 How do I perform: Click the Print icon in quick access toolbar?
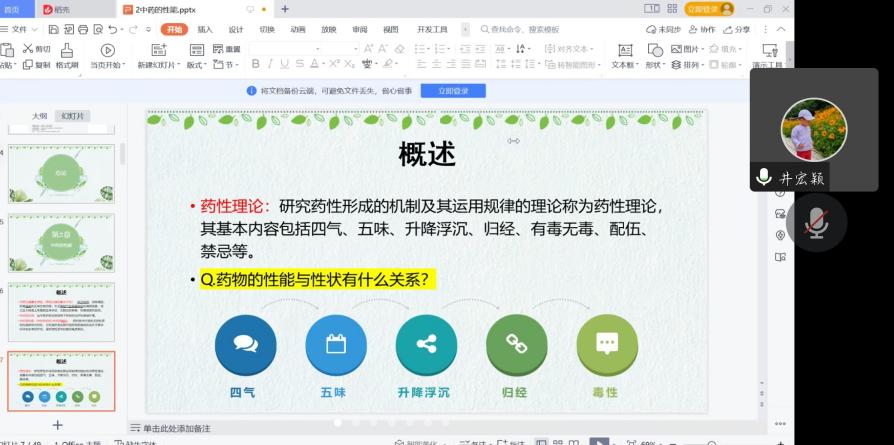83,29
